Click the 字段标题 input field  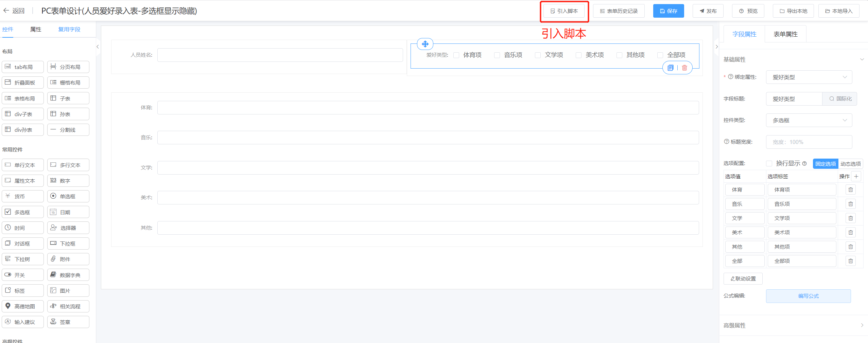coord(794,99)
